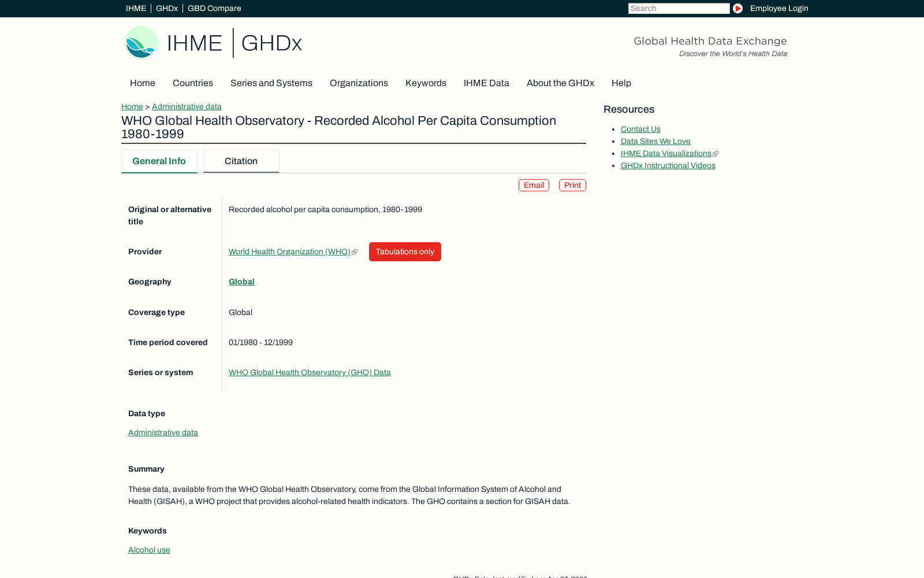Click the time period value 01/1980 - 12/1999
This screenshot has width=924, height=578.
point(260,342)
